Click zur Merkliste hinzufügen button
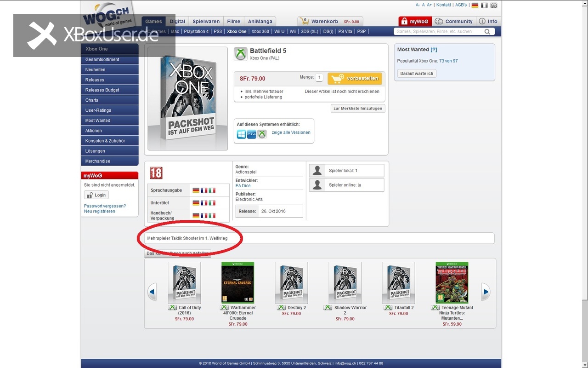This screenshot has width=588, height=368. click(358, 109)
